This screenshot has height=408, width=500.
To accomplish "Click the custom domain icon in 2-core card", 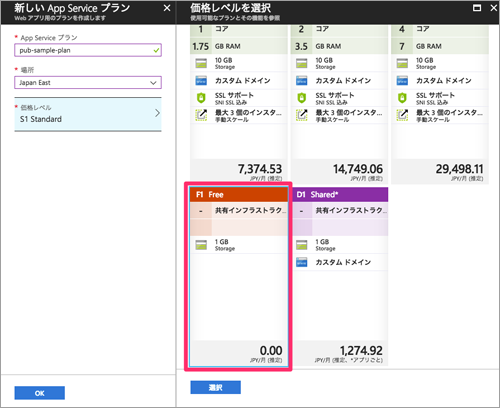I will click(x=302, y=80).
